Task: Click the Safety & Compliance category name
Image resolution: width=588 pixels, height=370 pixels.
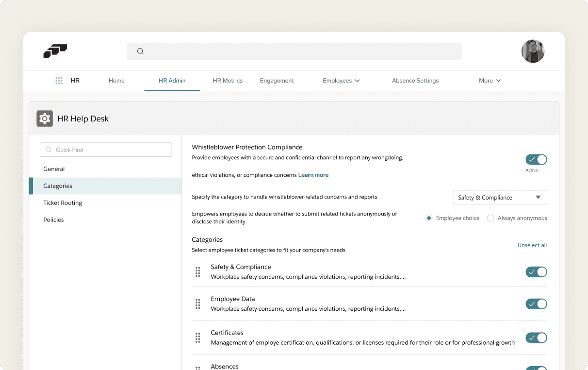Action: click(x=241, y=267)
